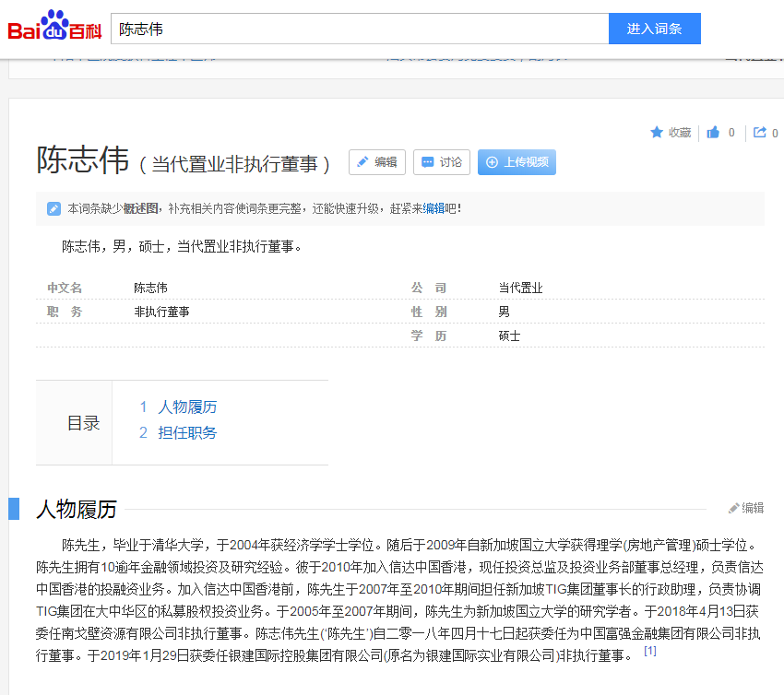784x695 pixels.
Task: Click the summary sentence 陈志伟，男，硕士
Action: (x=182, y=246)
